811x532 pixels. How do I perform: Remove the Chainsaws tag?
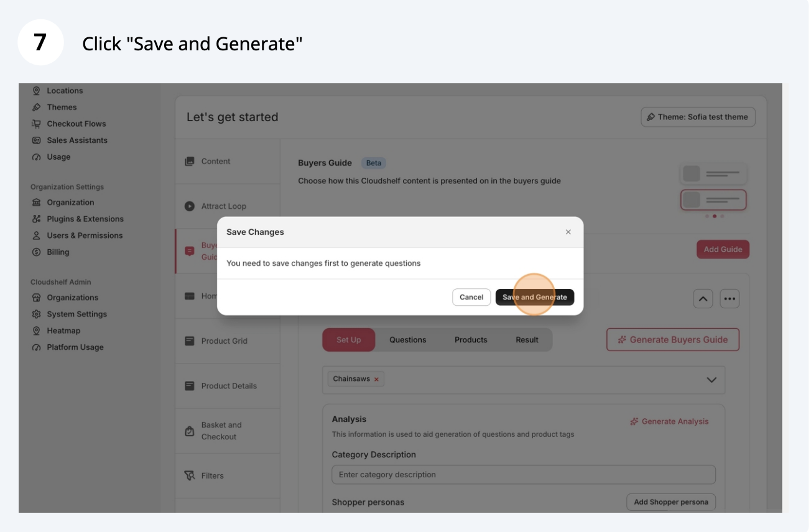coord(376,379)
